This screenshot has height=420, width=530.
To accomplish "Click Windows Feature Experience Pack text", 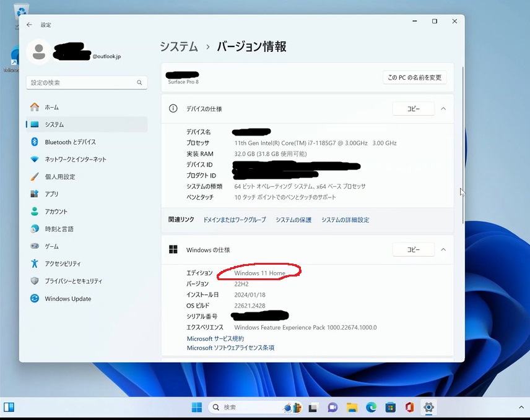I will (x=306, y=327).
